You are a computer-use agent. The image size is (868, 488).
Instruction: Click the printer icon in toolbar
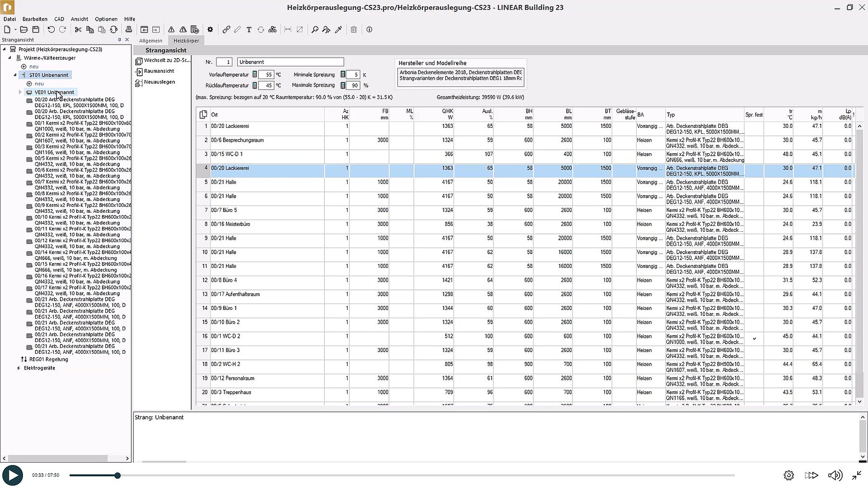point(128,30)
